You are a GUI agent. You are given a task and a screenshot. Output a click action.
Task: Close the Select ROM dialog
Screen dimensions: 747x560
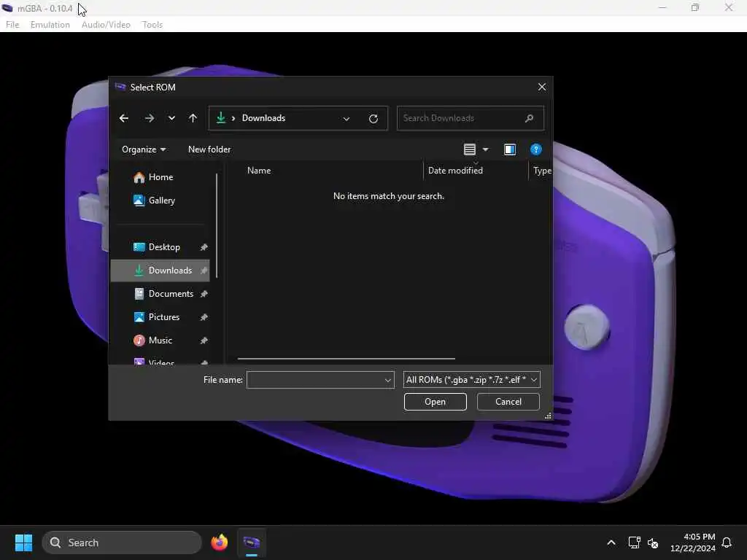(x=542, y=87)
